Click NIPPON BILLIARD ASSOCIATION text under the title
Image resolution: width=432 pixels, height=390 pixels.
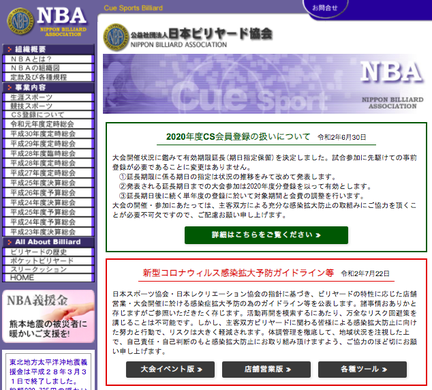click(179, 45)
